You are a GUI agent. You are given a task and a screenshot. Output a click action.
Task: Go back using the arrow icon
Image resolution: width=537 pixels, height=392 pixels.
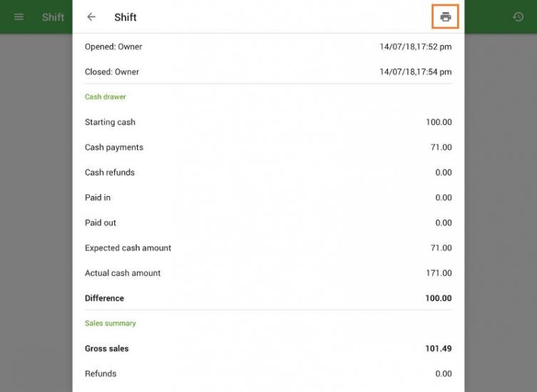[91, 17]
